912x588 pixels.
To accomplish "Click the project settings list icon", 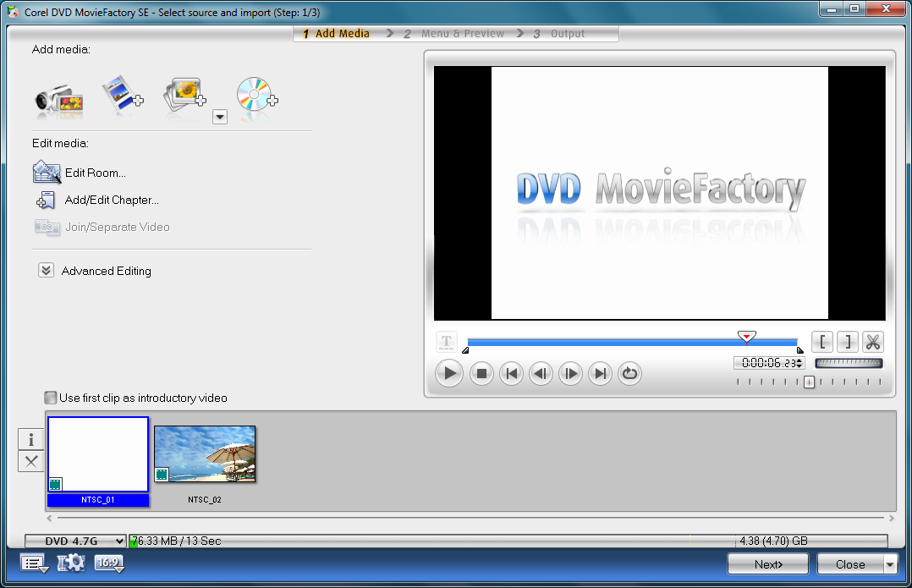I will 35,563.
